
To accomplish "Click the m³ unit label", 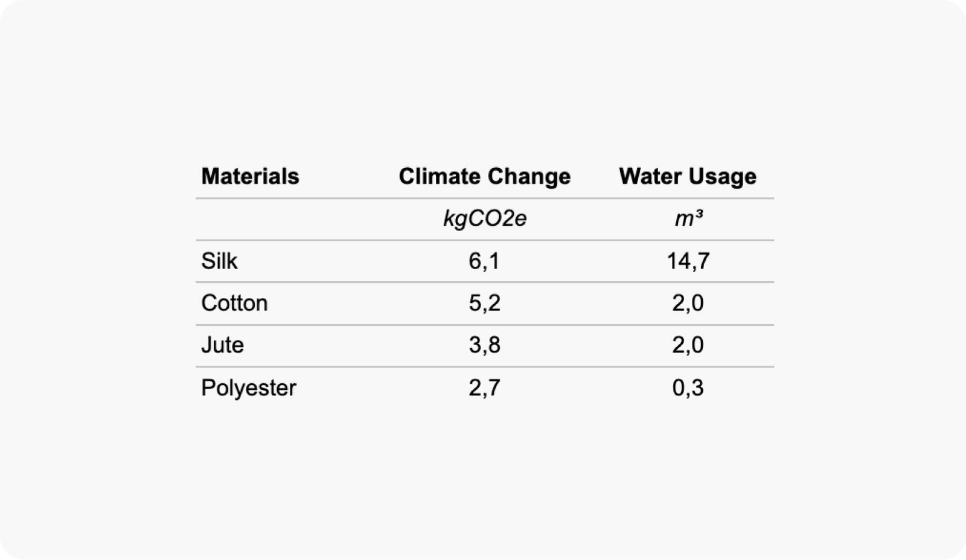I will (688, 218).
